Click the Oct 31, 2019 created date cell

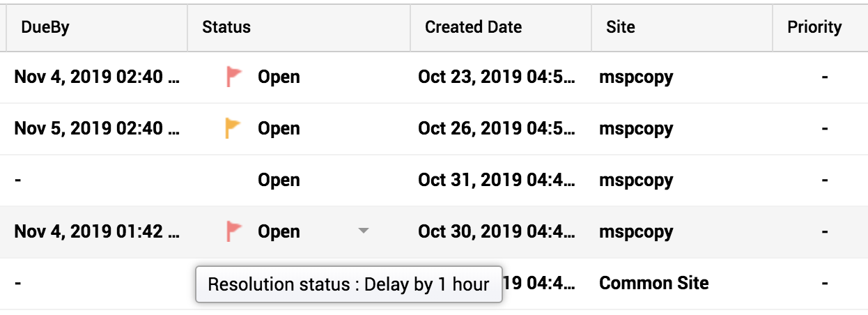point(497,180)
